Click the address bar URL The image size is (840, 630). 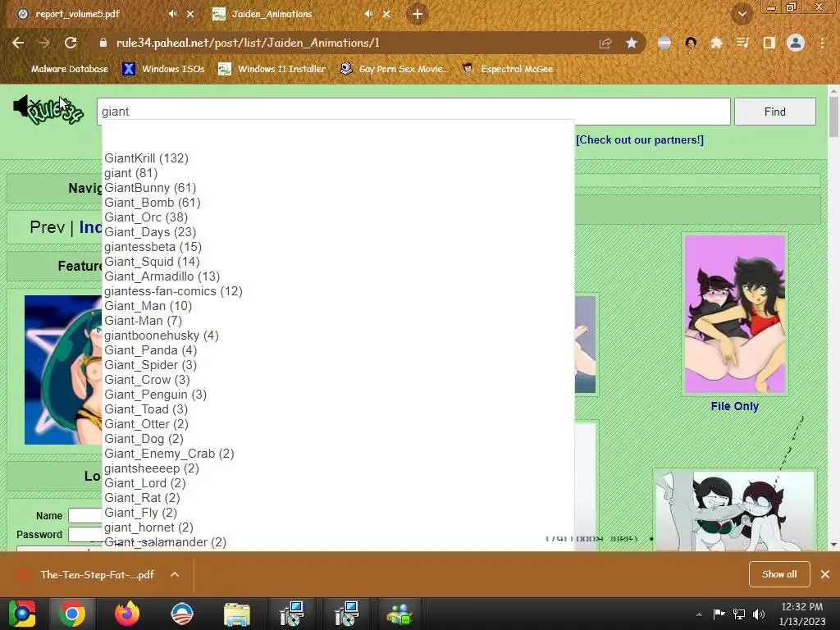point(248,43)
